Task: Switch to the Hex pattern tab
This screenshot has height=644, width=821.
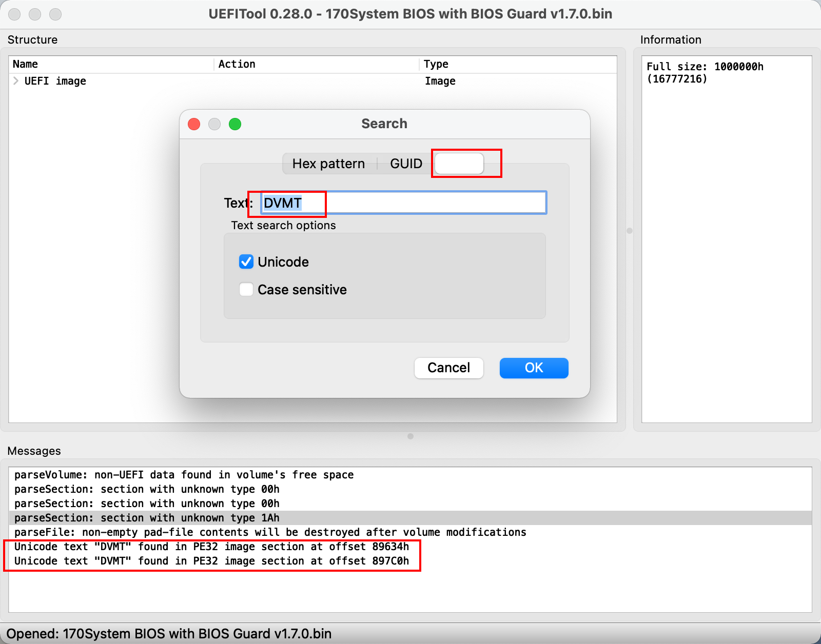Action: 328,164
